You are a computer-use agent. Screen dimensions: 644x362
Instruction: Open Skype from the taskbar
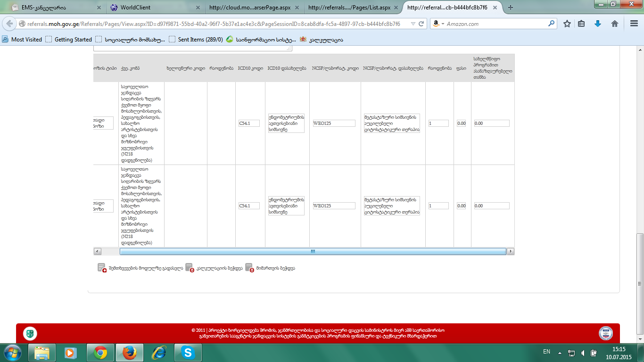[188, 353]
